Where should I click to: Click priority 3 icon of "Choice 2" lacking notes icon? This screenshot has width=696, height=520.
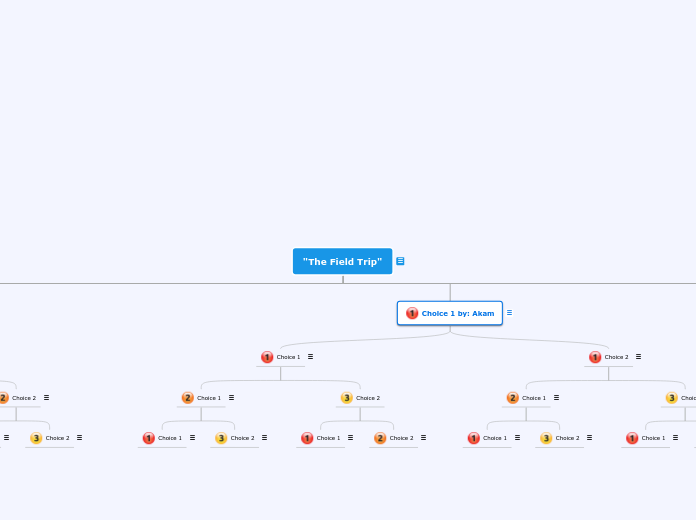point(347,398)
